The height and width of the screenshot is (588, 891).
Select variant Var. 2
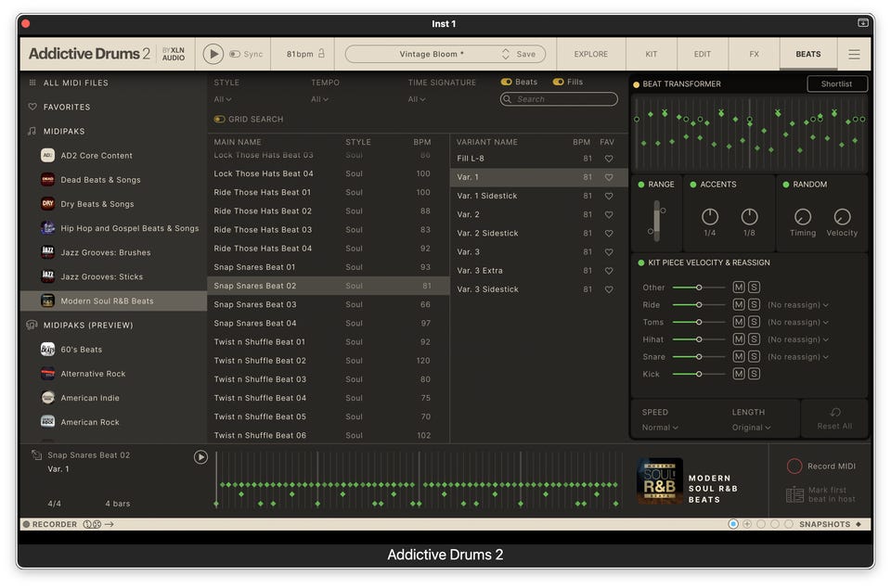[538, 214]
